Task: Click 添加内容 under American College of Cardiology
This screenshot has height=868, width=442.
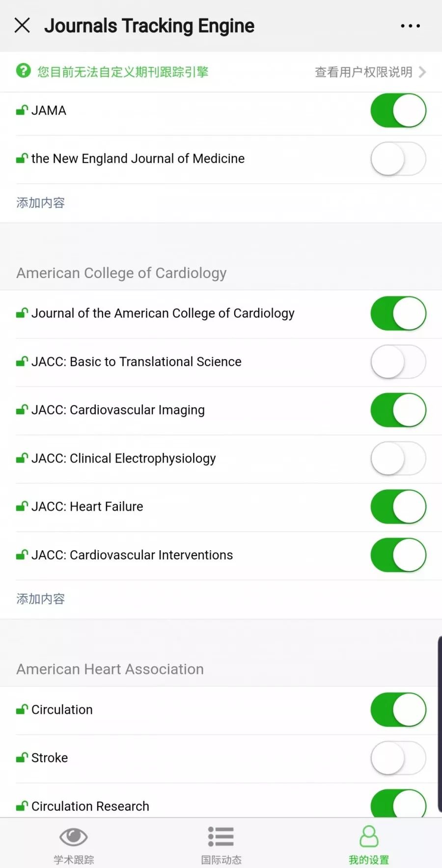Action: tap(41, 598)
